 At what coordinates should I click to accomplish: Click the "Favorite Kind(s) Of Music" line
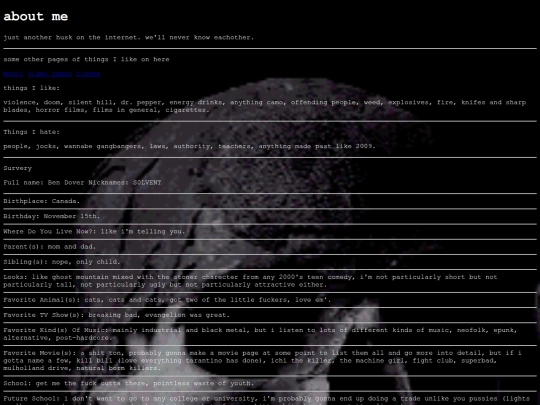click(x=260, y=334)
